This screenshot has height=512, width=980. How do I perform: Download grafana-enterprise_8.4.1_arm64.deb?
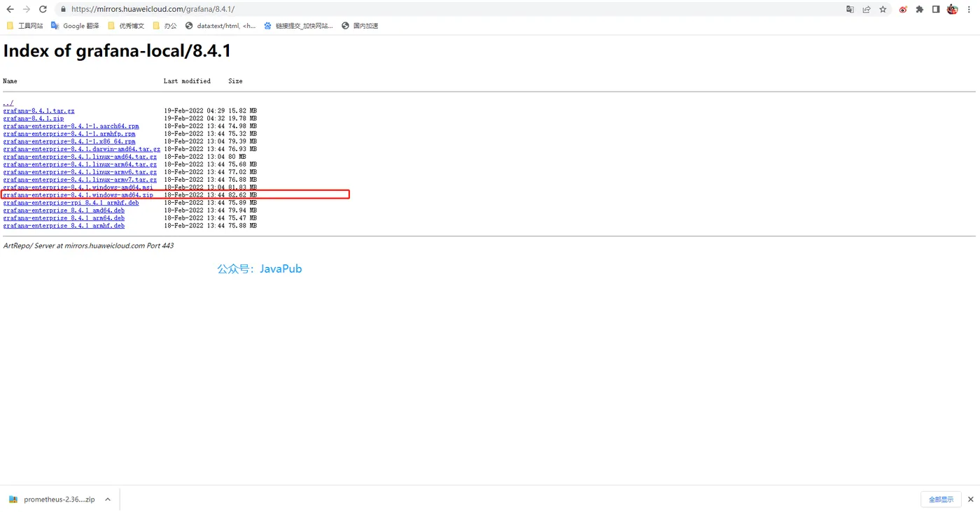[64, 218]
